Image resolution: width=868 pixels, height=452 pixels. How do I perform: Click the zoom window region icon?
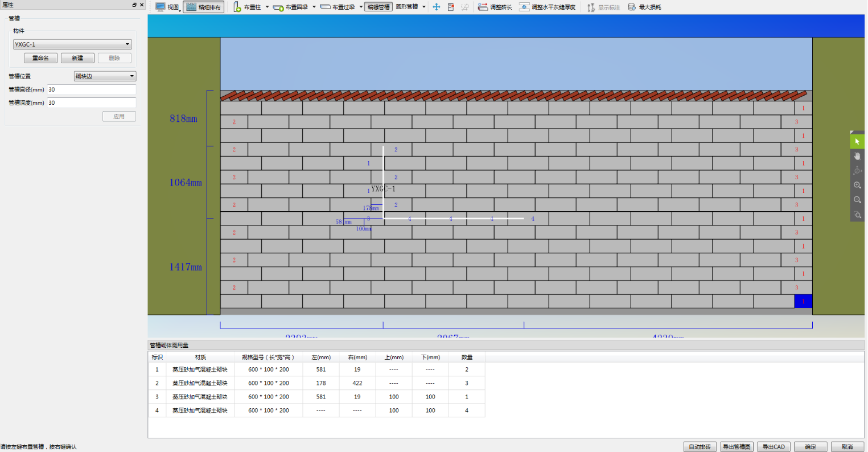(x=857, y=215)
